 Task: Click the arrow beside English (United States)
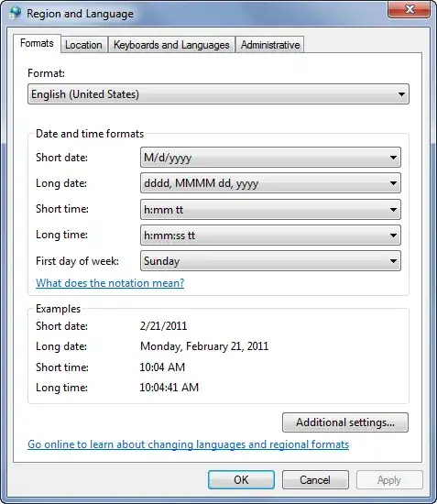[x=401, y=94]
